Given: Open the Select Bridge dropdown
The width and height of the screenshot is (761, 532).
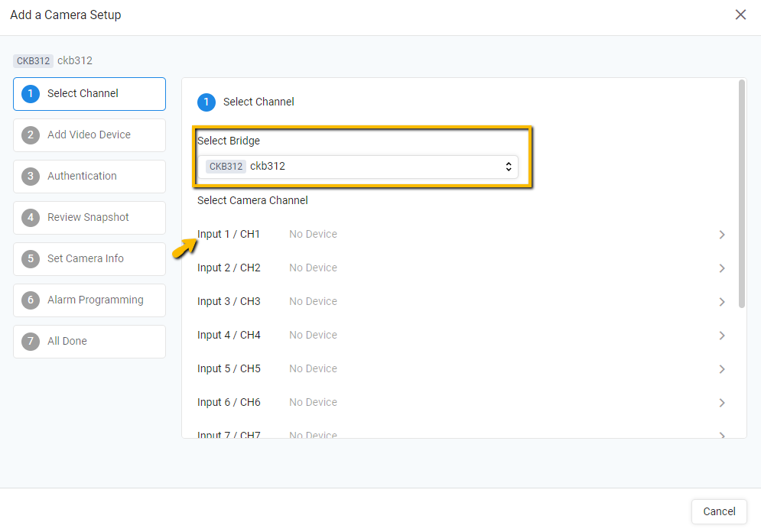Looking at the screenshot, I should [358, 167].
